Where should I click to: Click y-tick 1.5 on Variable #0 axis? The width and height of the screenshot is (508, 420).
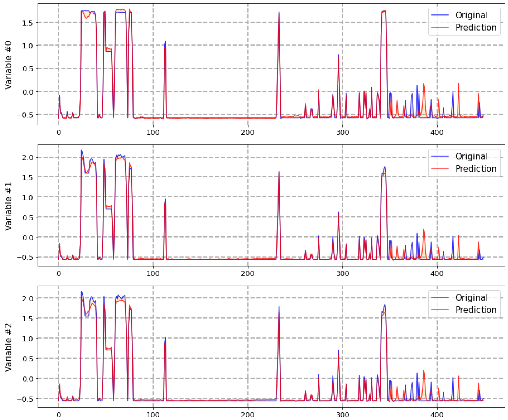pyautogui.click(x=27, y=23)
